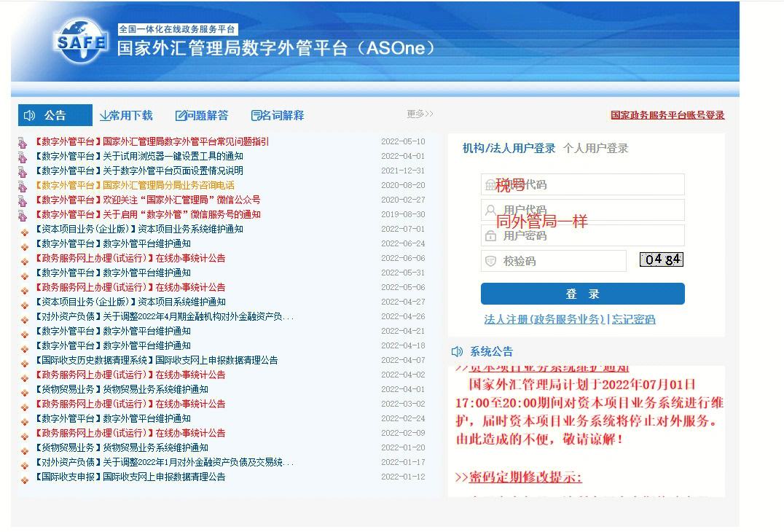Switch to 常用下载 tab

[126, 115]
